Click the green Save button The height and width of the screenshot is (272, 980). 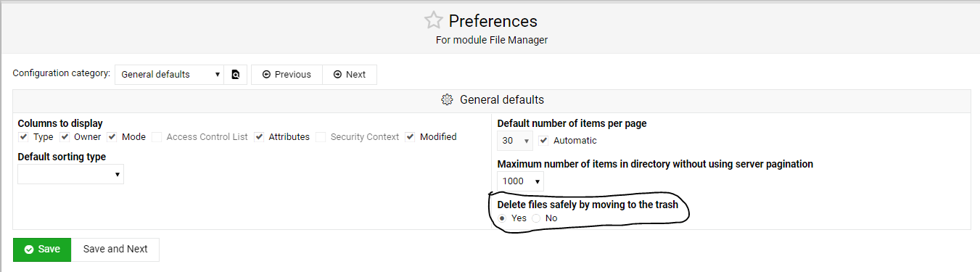[x=42, y=249]
